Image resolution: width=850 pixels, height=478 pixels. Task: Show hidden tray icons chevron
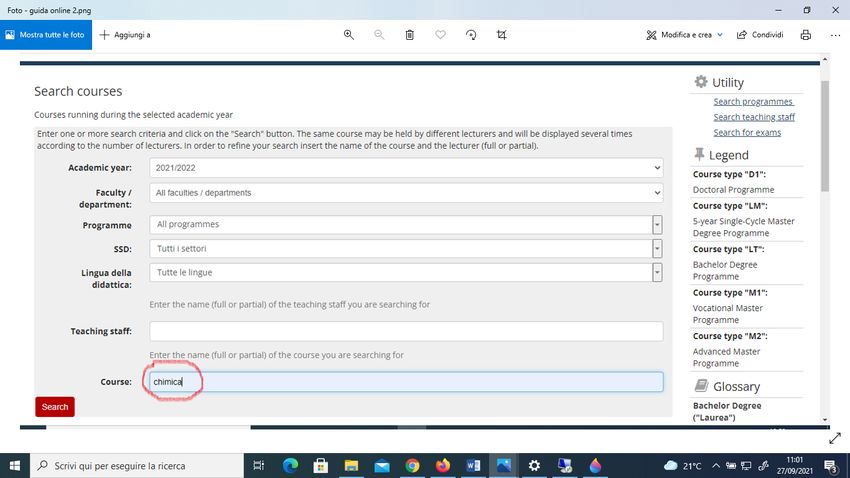pos(716,466)
